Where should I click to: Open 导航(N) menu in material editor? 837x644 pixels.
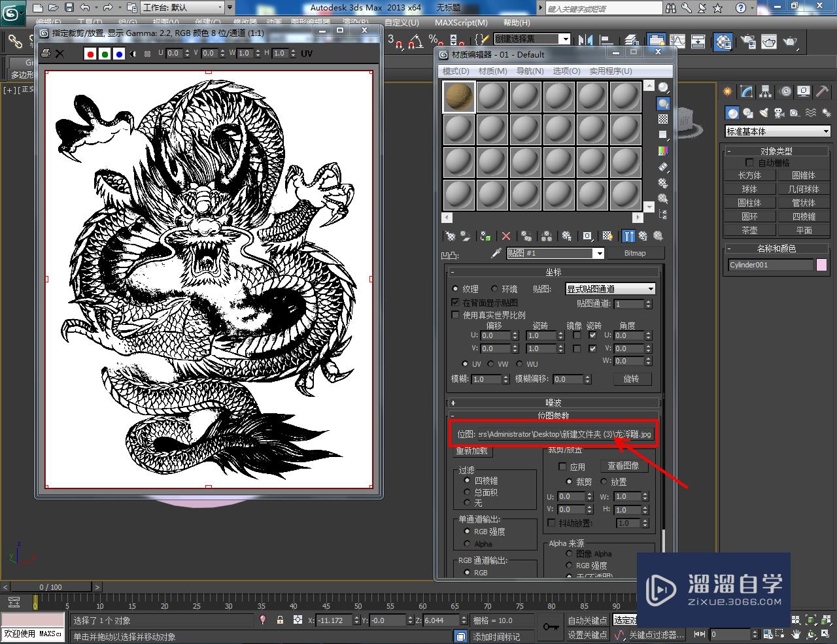point(530,71)
